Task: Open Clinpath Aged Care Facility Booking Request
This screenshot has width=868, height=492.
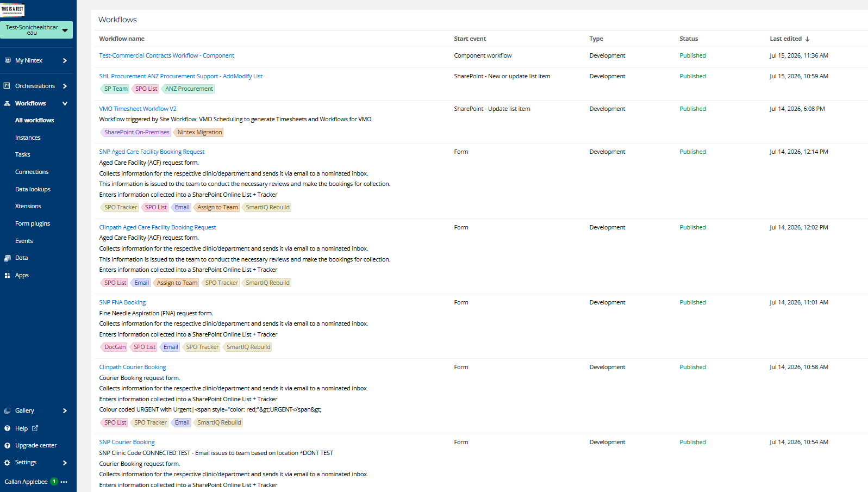Action: pyautogui.click(x=158, y=228)
